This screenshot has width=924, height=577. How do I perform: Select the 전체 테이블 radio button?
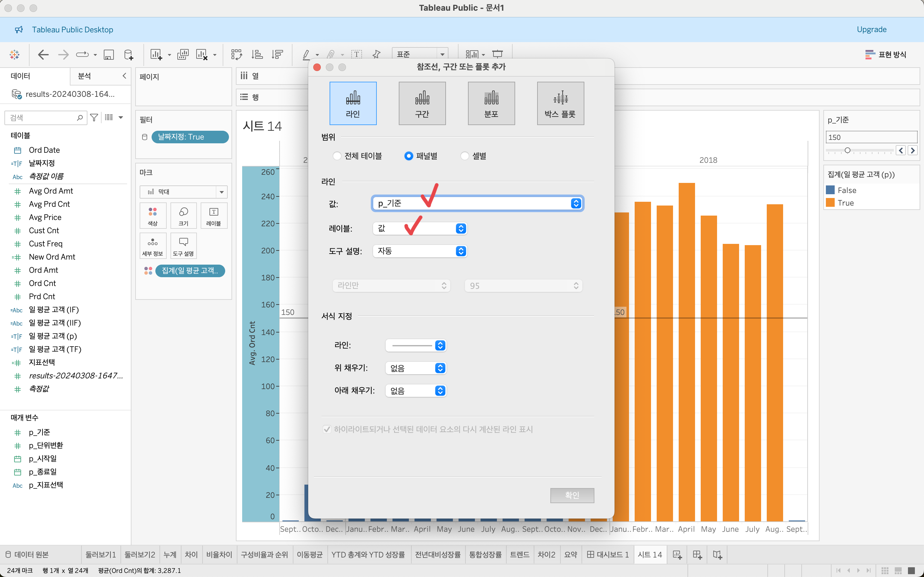point(337,156)
